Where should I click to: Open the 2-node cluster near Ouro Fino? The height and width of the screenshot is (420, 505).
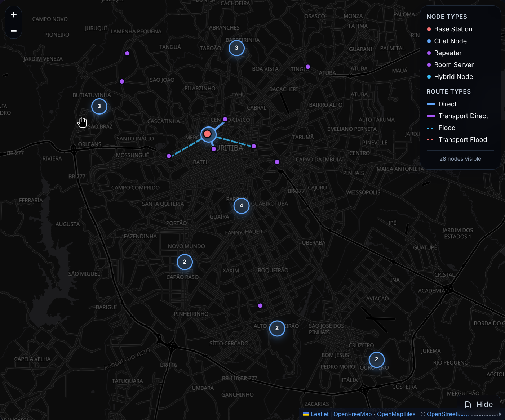[x=377, y=359]
